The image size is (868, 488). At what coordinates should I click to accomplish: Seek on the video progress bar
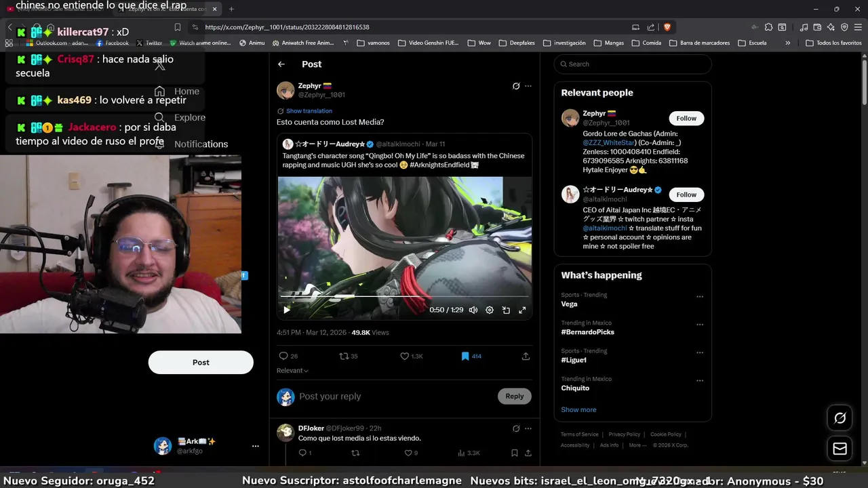coord(405,296)
